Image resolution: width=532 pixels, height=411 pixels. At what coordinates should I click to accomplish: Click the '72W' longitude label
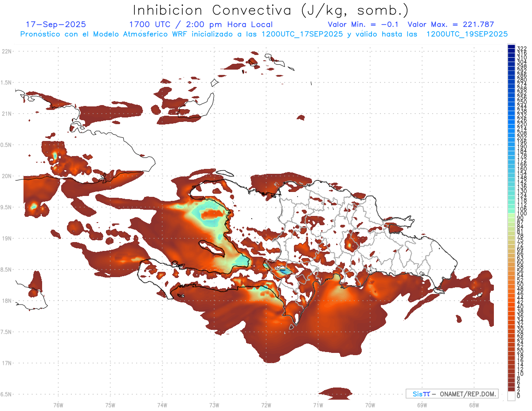point(266,404)
